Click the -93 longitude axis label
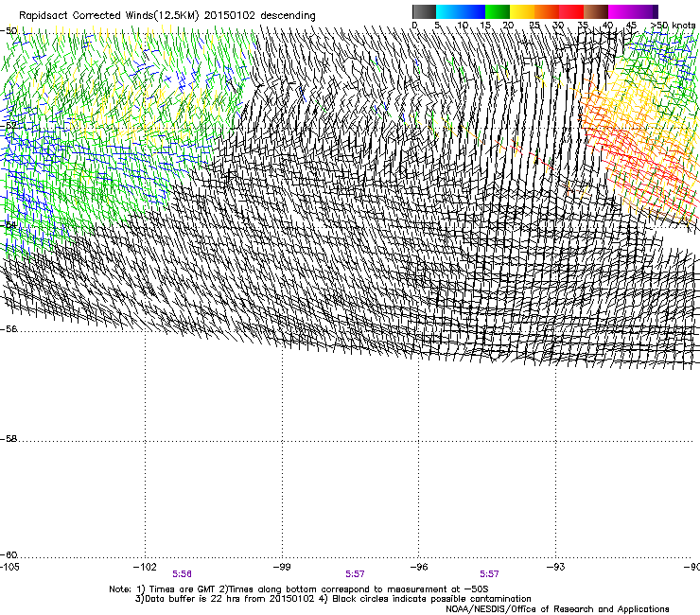The width and height of the screenshot is (700, 615). pos(556,567)
